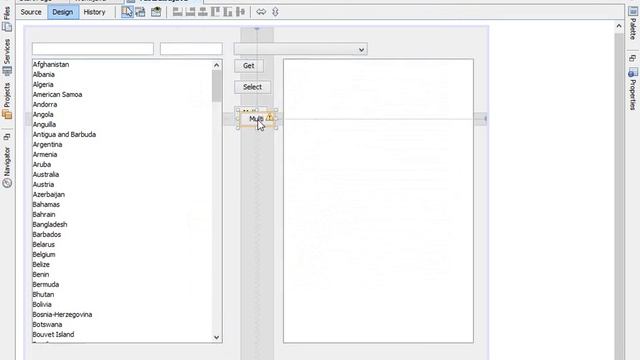
Task: Select Bolivia in the list
Action: [x=42, y=304]
